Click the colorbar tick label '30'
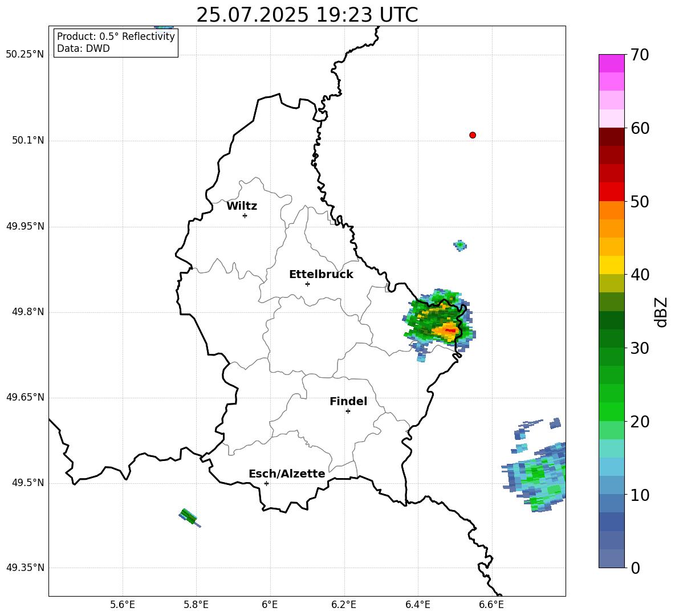This screenshot has height=616, width=675. 640,348
